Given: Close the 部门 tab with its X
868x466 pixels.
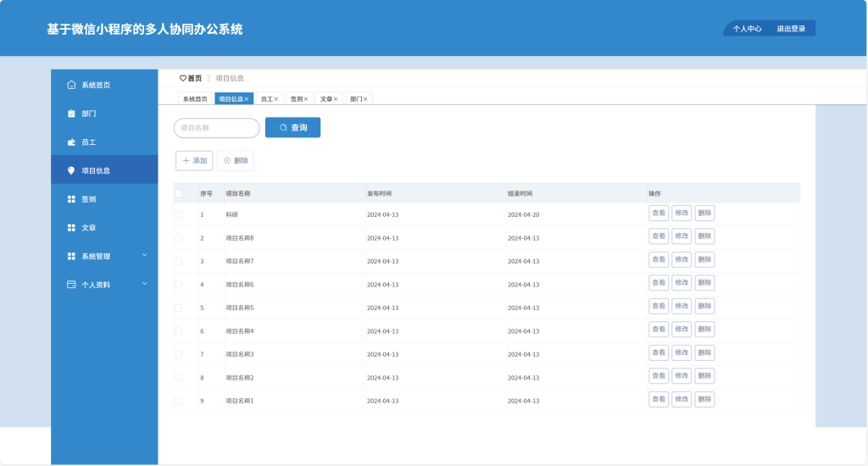Looking at the screenshot, I should pos(365,99).
